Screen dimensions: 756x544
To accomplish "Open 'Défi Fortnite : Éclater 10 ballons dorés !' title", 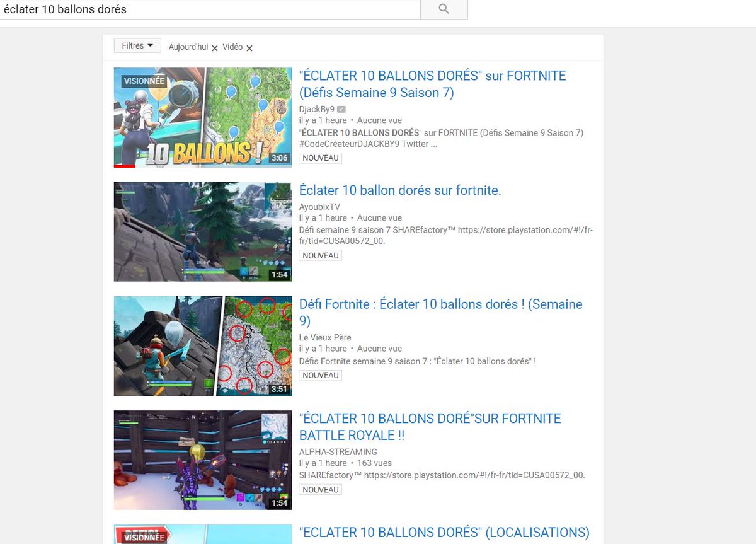I will 441,313.
